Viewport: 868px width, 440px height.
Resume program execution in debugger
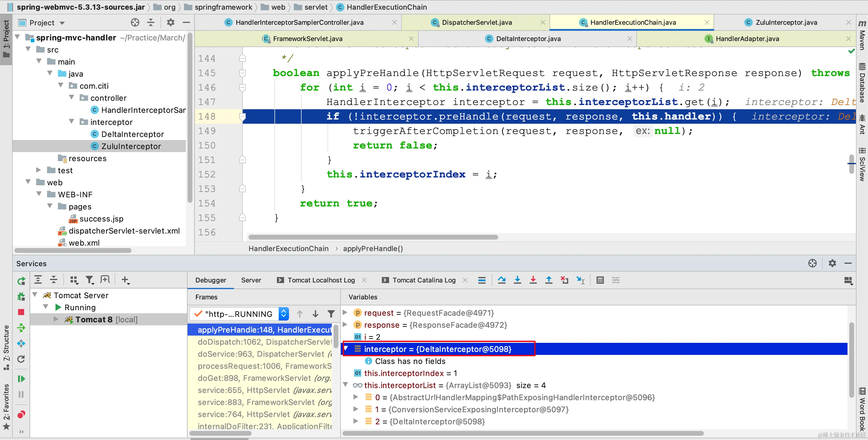point(21,379)
